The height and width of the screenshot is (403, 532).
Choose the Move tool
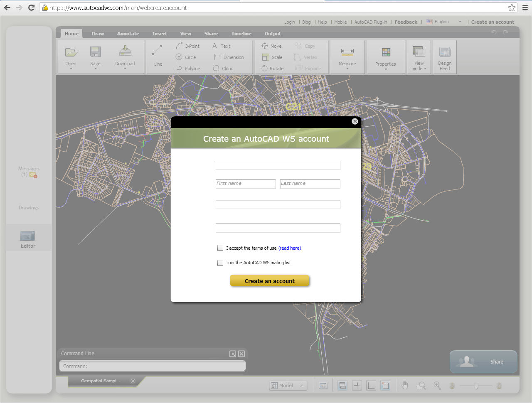271,46
